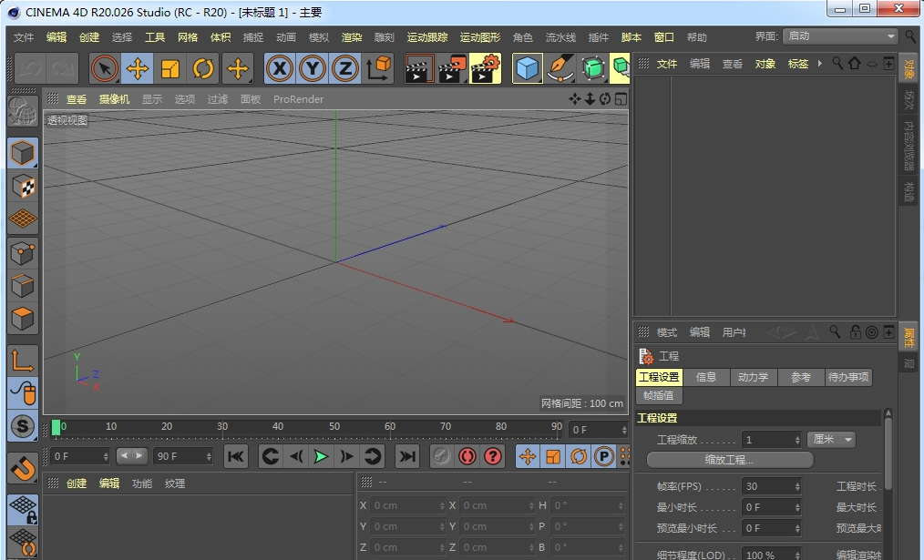The height and width of the screenshot is (560, 924).
Task: Click the 缩放工程... button
Action: [x=730, y=459]
